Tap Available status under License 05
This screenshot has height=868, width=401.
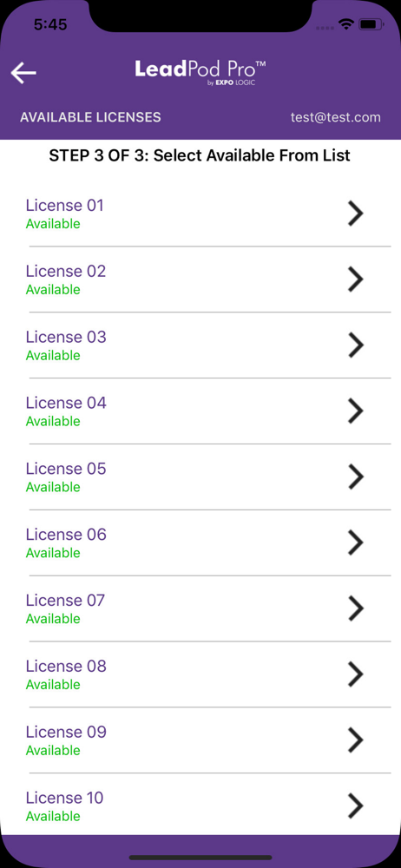(53, 487)
